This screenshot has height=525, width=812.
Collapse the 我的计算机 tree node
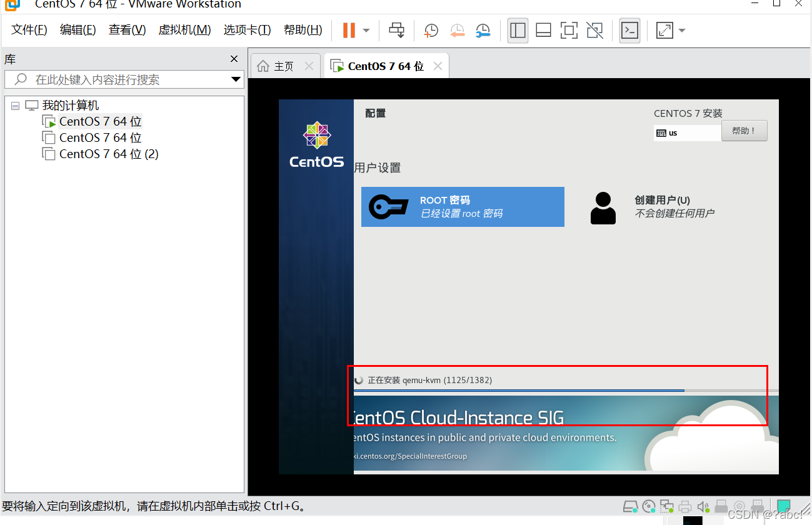coord(15,106)
